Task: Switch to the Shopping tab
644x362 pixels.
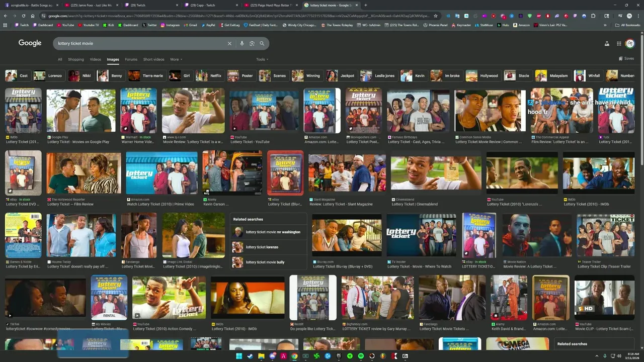Action: [x=76, y=59]
